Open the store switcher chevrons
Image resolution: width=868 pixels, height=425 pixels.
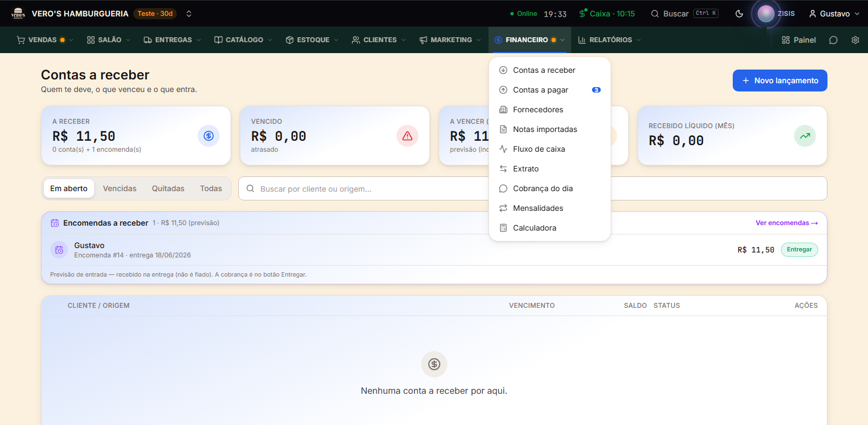coord(189,14)
